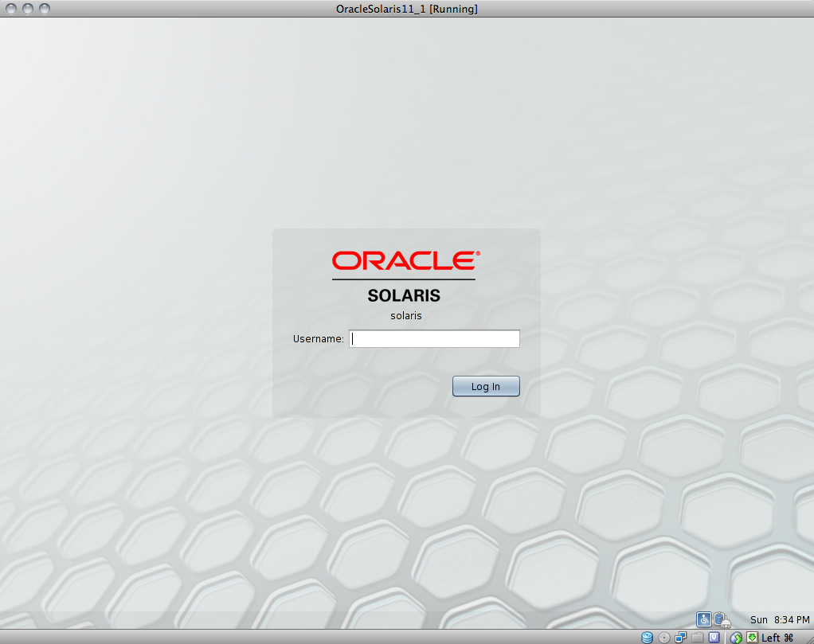Minimize the OracleSolaris11_1 VM window
This screenshot has height=644, width=814.
point(28,9)
